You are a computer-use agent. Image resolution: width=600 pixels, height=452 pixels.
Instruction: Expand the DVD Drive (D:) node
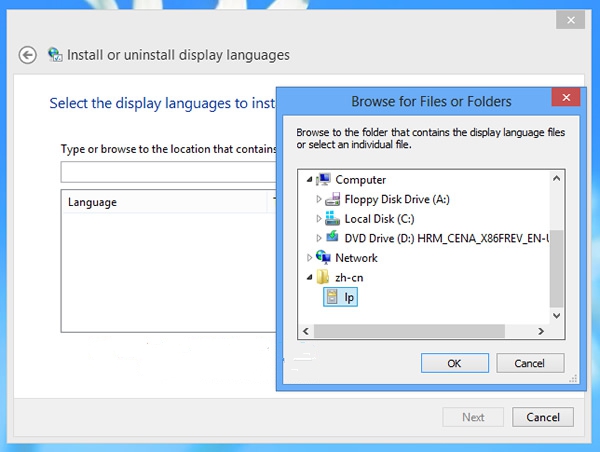click(x=319, y=238)
